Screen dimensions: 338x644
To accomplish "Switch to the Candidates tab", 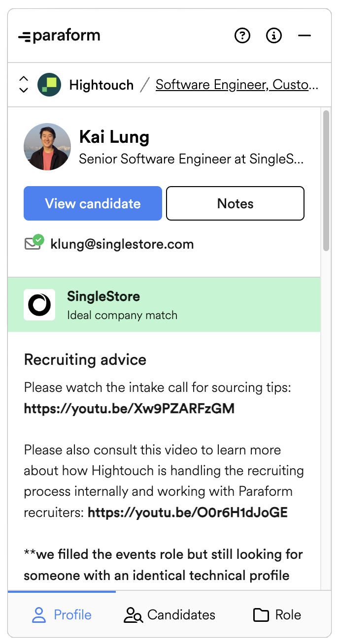I will click(x=169, y=614).
